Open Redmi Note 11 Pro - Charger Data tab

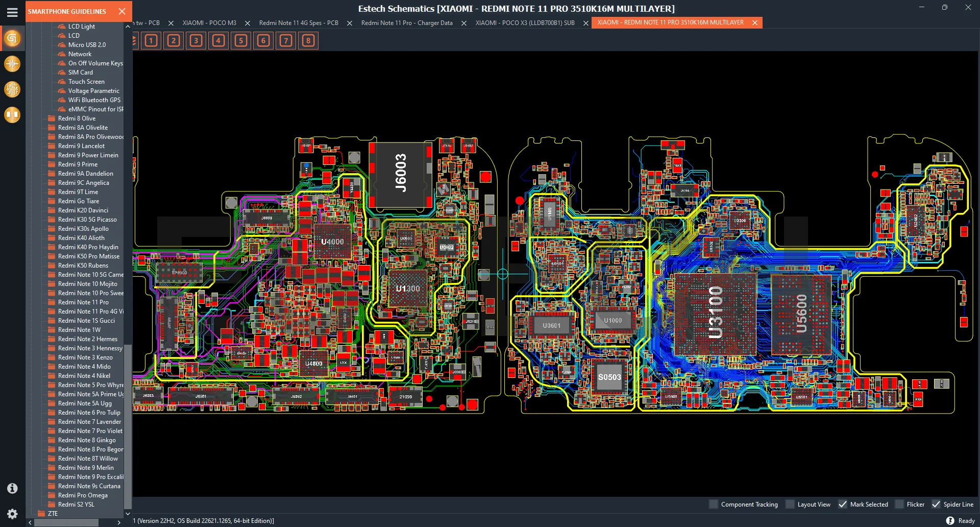click(x=407, y=23)
